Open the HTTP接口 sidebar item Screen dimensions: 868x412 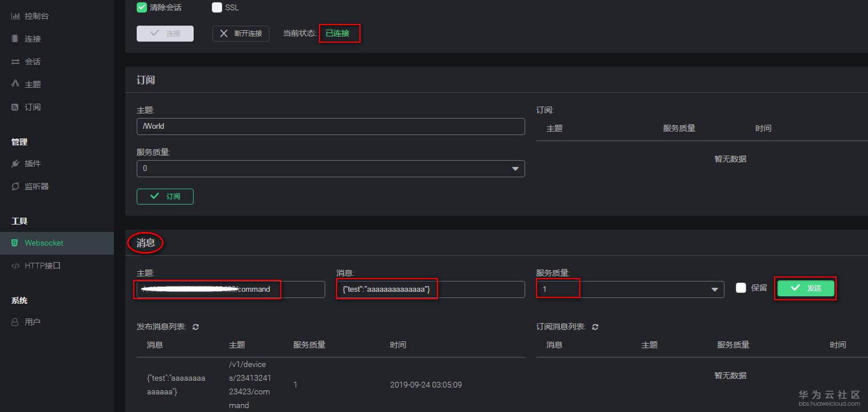[43, 266]
